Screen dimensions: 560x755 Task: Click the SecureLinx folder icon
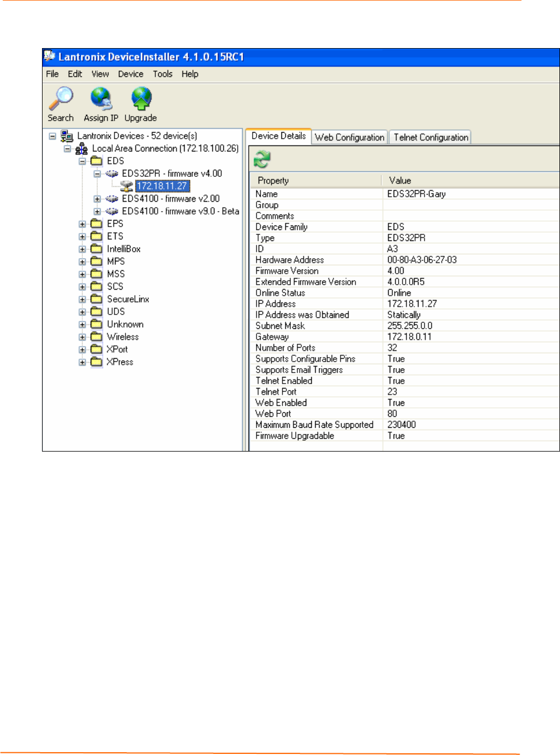tap(97, 300)
